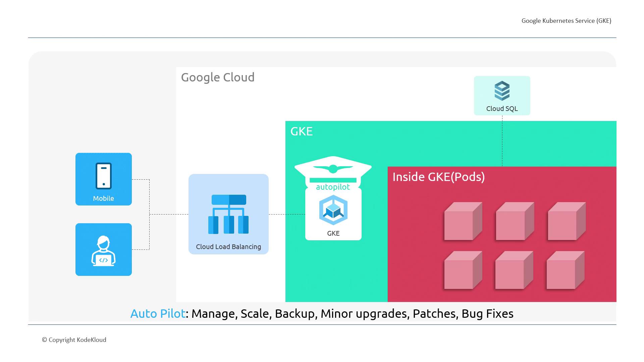Image resolution: width=644 pixels, height=362 pixels.
Task: Select the developer laptop user icon
Action: tap(104, 251)
